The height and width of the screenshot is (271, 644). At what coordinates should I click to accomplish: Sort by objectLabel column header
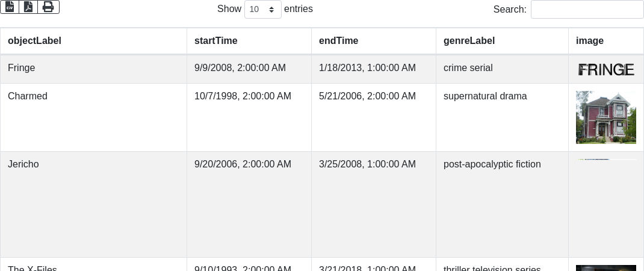click(x=34, y=41)
